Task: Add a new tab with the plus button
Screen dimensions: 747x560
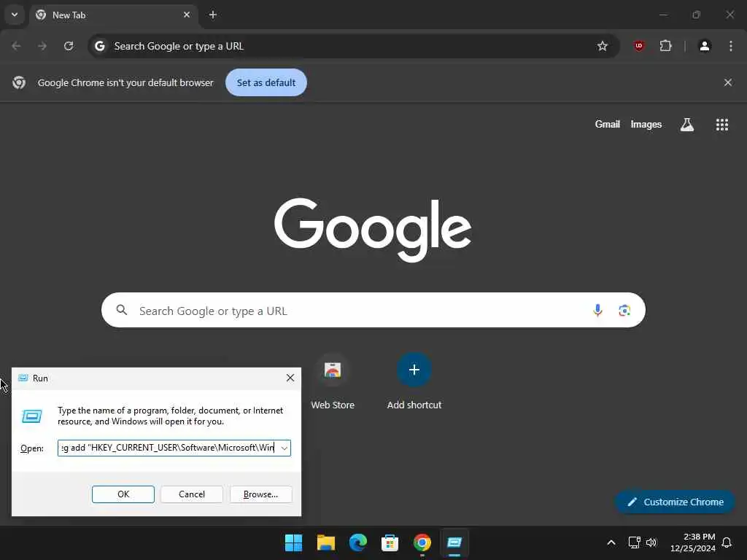Action: click(x=213, y=15)
